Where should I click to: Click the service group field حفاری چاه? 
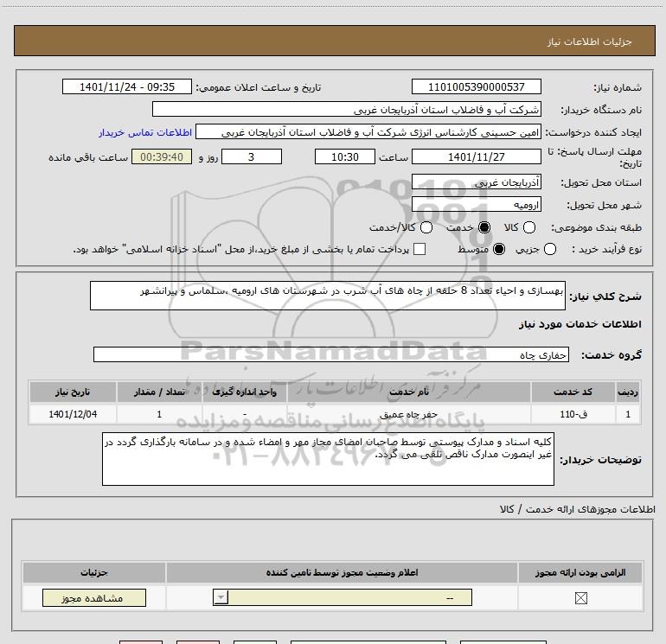[331, 354]
